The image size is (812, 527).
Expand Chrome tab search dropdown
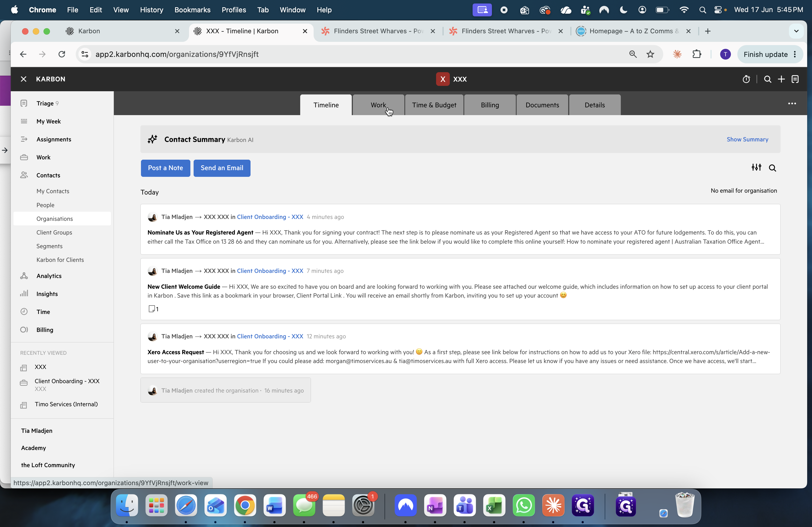796,31
